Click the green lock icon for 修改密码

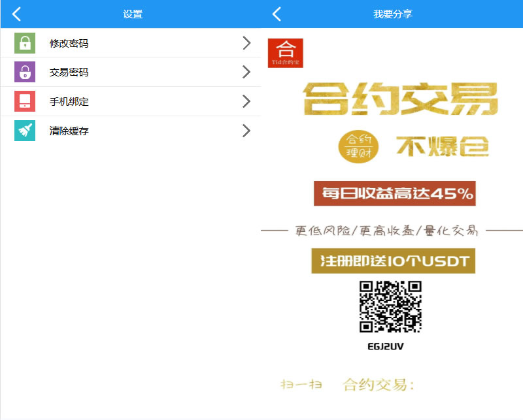click(25, 43)
